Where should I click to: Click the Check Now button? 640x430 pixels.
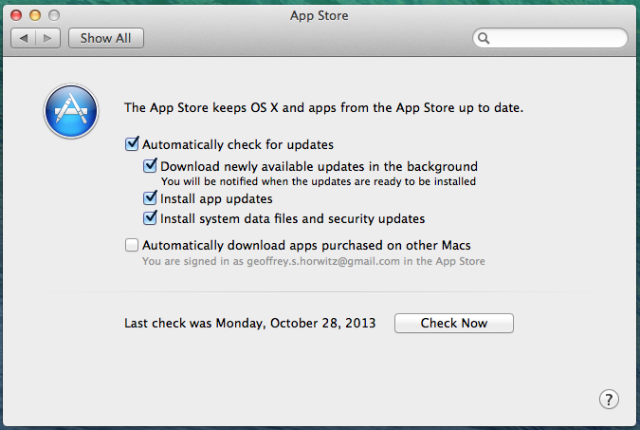454,323
